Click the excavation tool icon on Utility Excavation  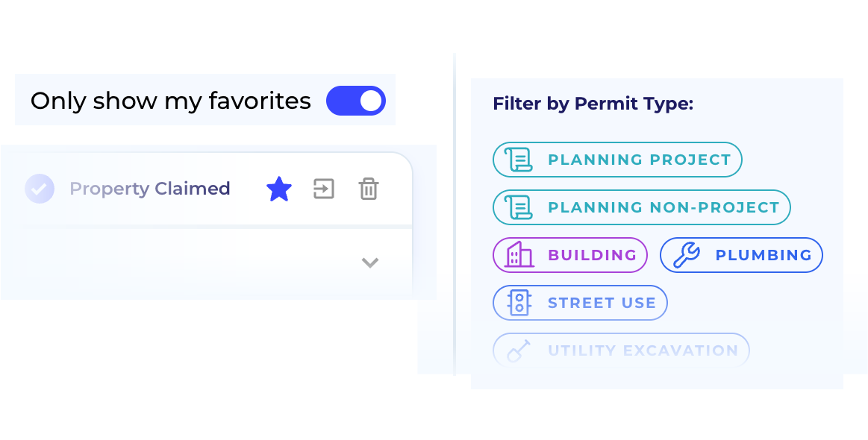(x=521, y=350)
